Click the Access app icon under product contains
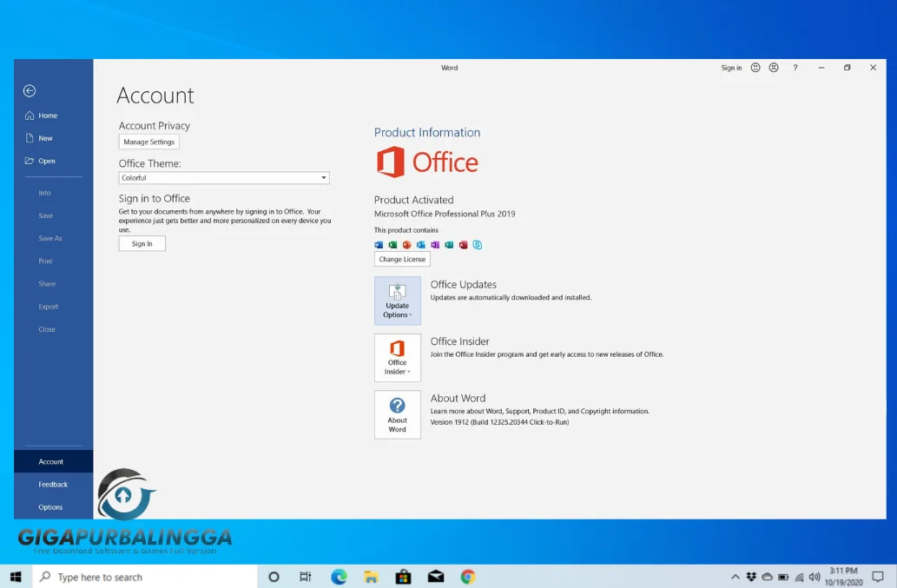 click(x=464, y=245)
